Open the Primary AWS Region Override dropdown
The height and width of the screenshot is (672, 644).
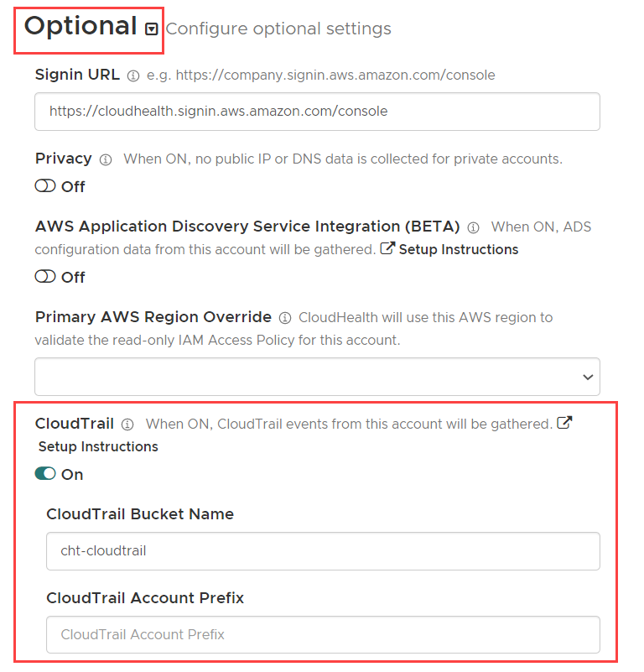pos(316,376)
